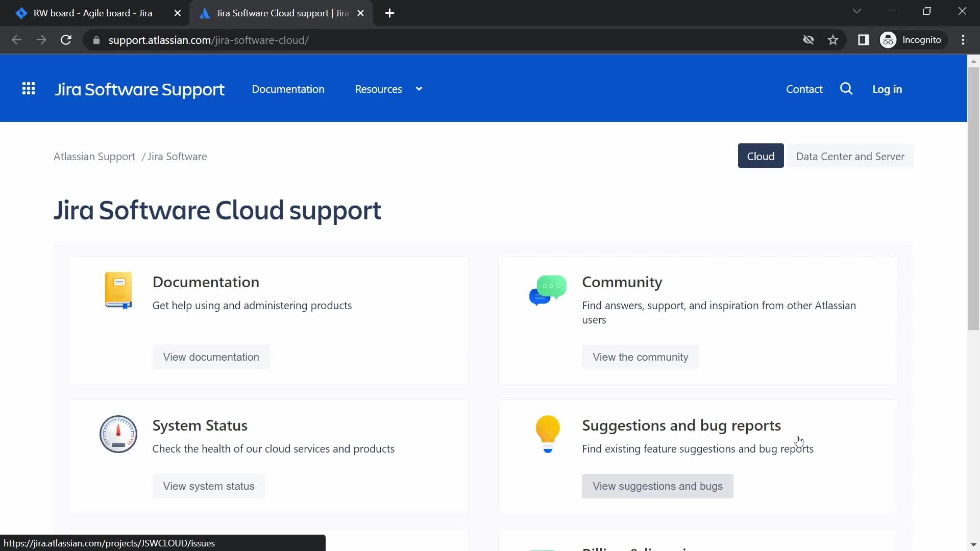Click View suggestions and bugs button

pyautogui.click(x=657, y=486)
